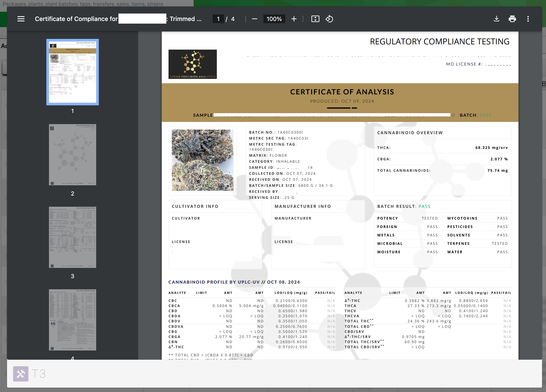Rotate the document counterclockwise
The height and width of the screenshot is (392, 546).
click(329, 19)
